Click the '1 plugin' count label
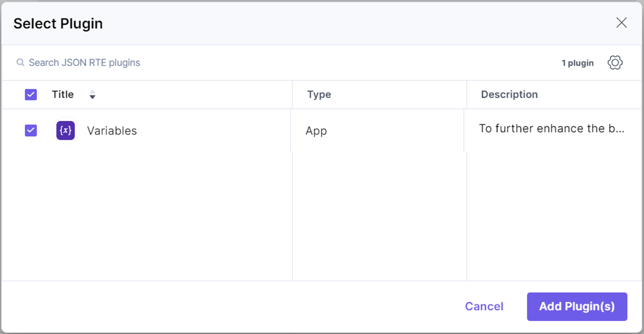Viewport: 644px width, 334px height. (x=577, y=63)
